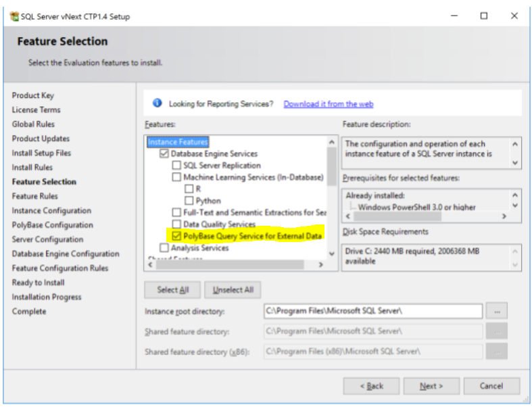Select Server Configuration step
Image resolution: width=532 pixels, height=407 pixels.
[47, 239]
